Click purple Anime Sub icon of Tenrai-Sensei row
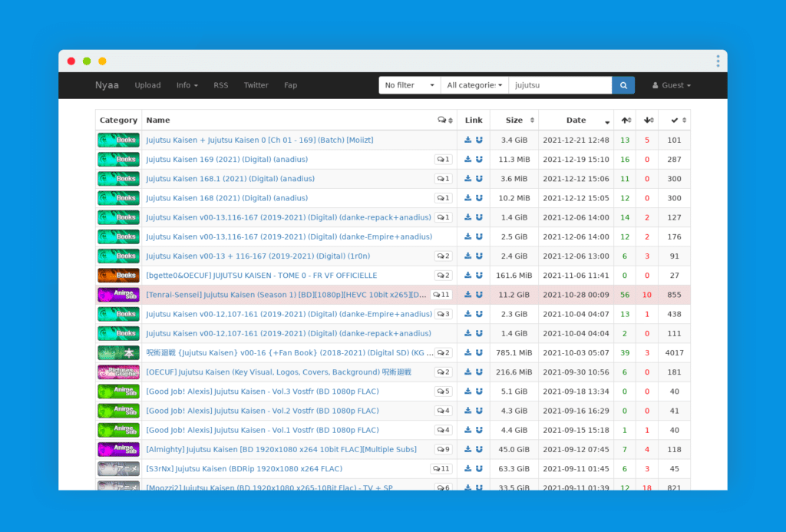This screenshot has width=786, height=532. coord(118,295)
